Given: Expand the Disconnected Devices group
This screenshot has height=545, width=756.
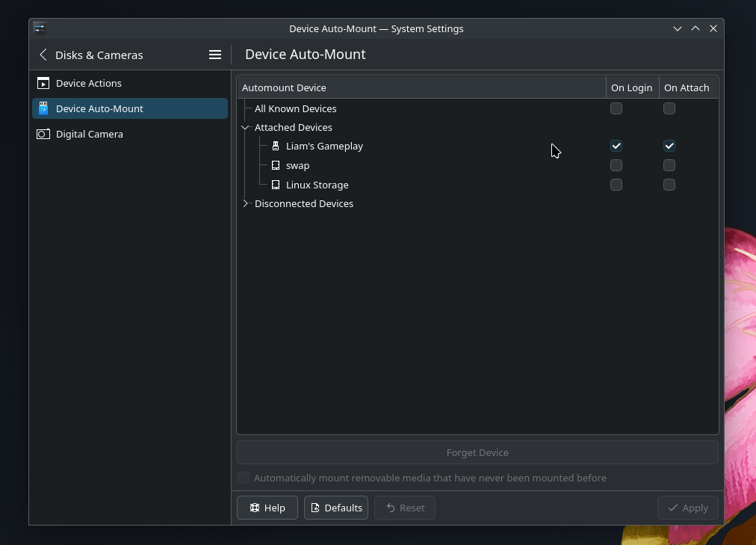Looking at the screenshot, I should point(245,203).
